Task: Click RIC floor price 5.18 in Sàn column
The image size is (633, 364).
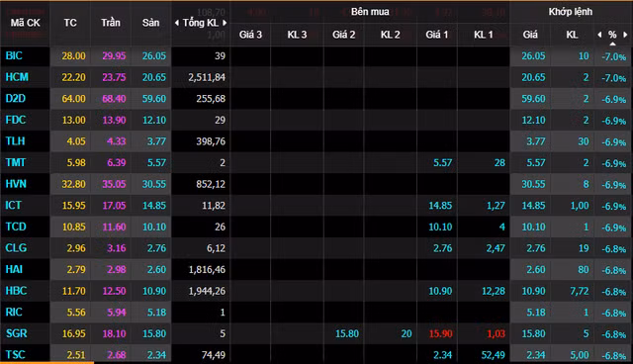Action: (156, 313)
